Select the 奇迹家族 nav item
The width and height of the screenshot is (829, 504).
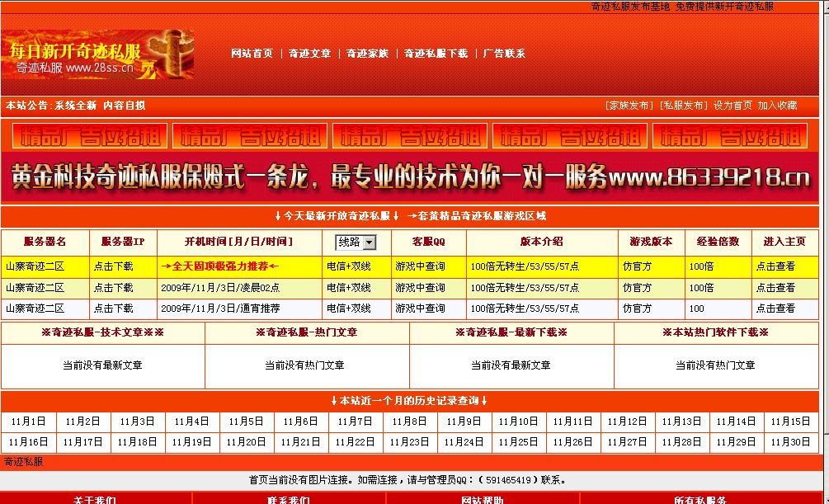[x=367, y=54]
